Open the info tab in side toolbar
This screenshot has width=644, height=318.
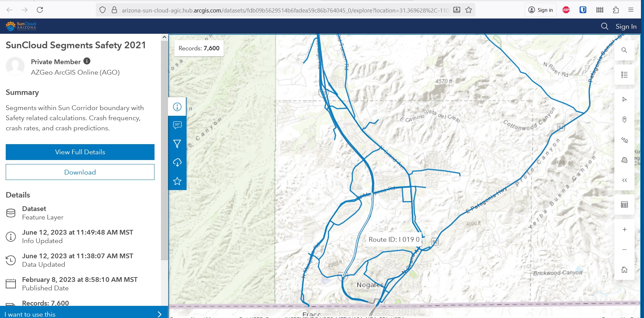(x=177, y=107)
